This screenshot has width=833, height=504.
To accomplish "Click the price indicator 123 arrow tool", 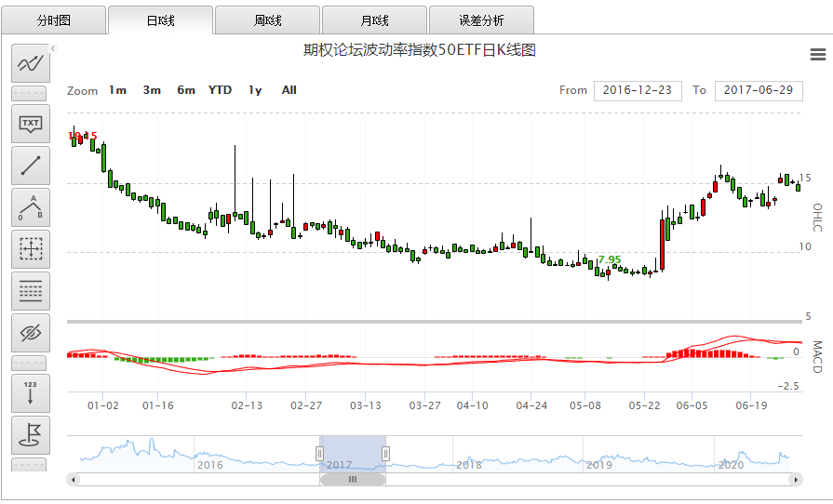I will [32, 392].
